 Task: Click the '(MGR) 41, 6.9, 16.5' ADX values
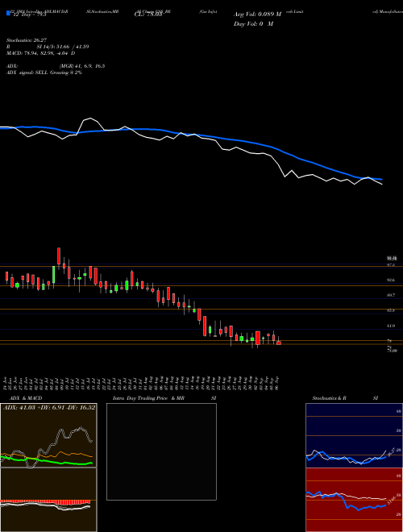coord(81,66)
